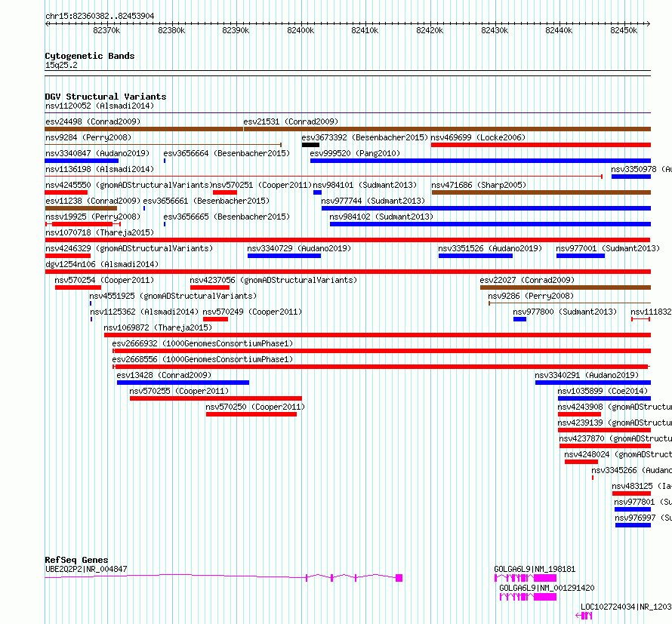The image size is (672, 624).
Task: Click the LOC102724034 gene glyph
Action: [x=584, y=616]
